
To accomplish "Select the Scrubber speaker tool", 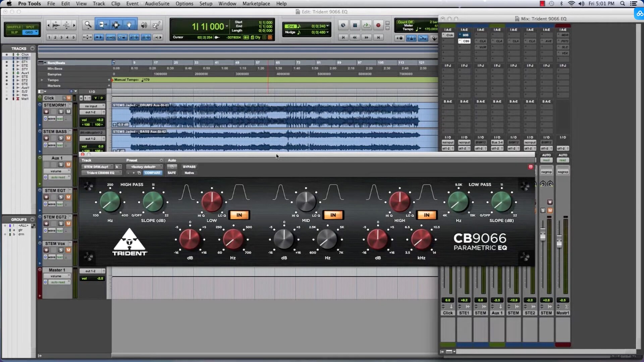I will tap(144, 25).
